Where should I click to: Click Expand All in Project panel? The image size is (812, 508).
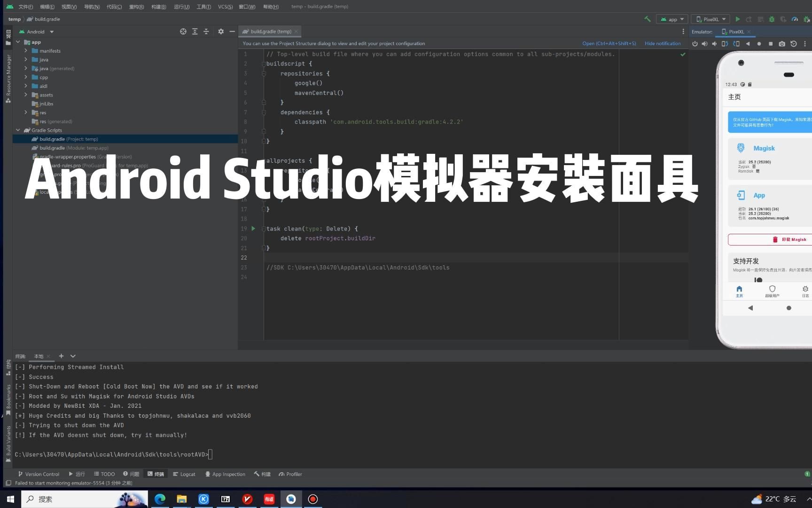point(195,32)
